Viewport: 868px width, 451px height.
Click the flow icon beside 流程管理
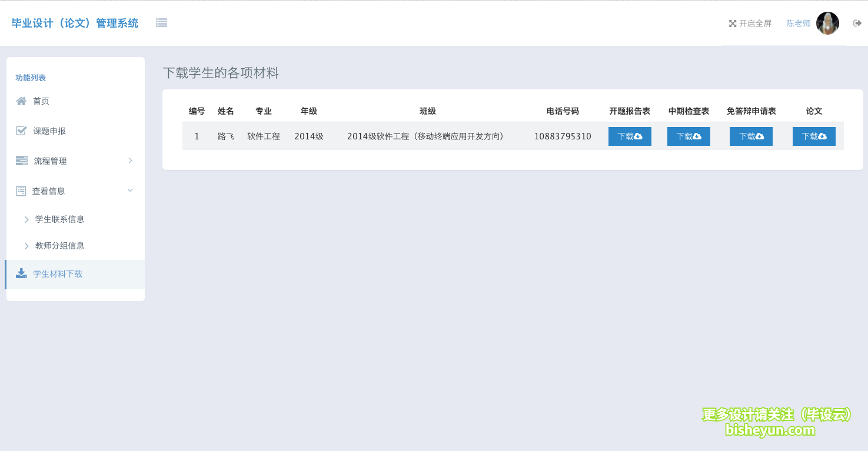click(x=20, y=160)
